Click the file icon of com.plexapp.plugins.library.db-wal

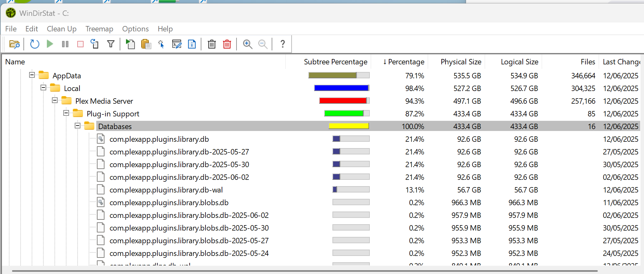point(101,190)
